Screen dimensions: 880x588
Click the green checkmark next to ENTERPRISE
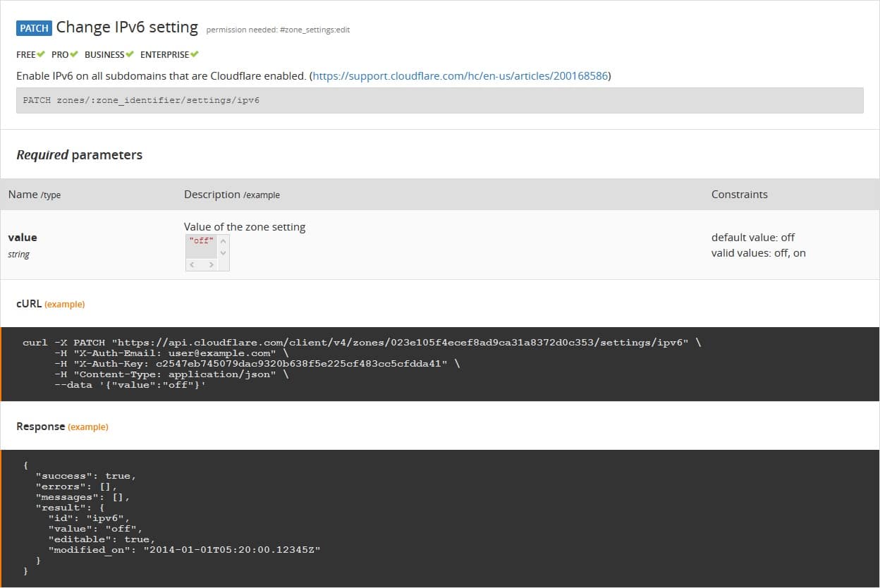tap(195, 54)
